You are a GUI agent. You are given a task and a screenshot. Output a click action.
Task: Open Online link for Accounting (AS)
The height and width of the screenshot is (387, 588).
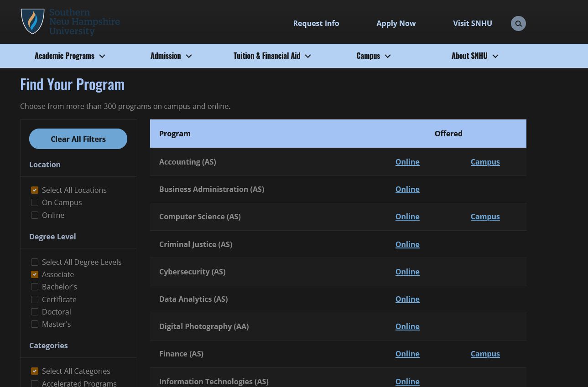pos(407,162)
